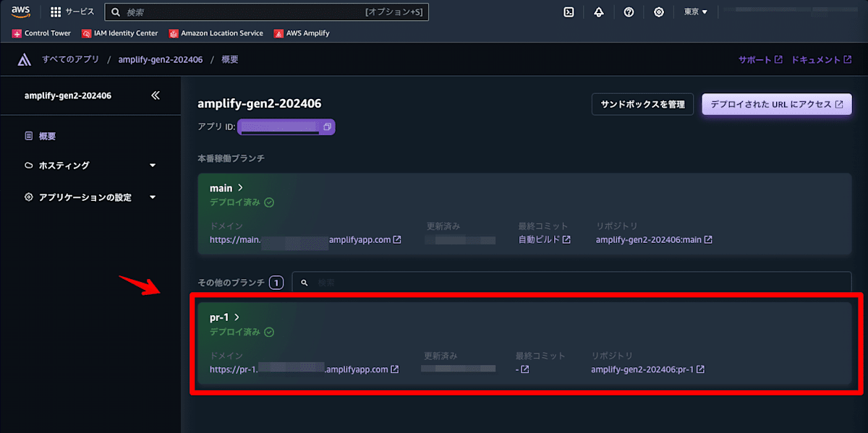Open the help question-mark icon
This screenshot has height=433, width=868.
pyautogui.click(x=629, y=12)
